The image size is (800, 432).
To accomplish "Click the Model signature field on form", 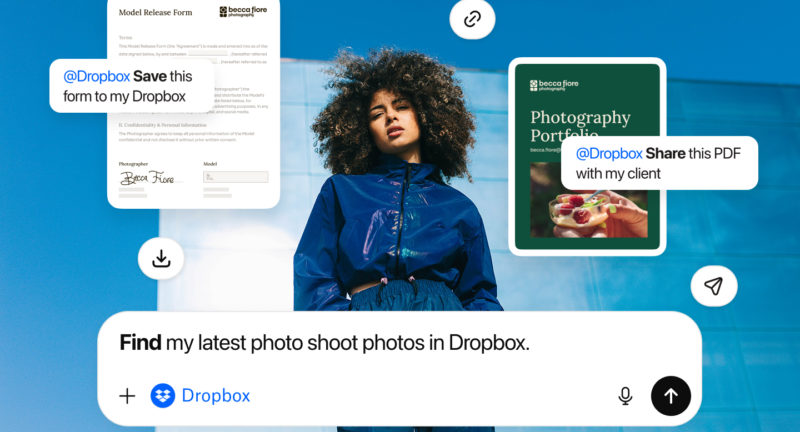I will click(236, 177).
